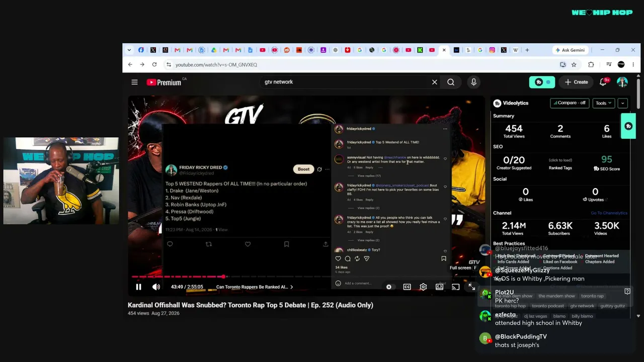
Task: Click the address bar URL
Action: [x=216, y=65]
